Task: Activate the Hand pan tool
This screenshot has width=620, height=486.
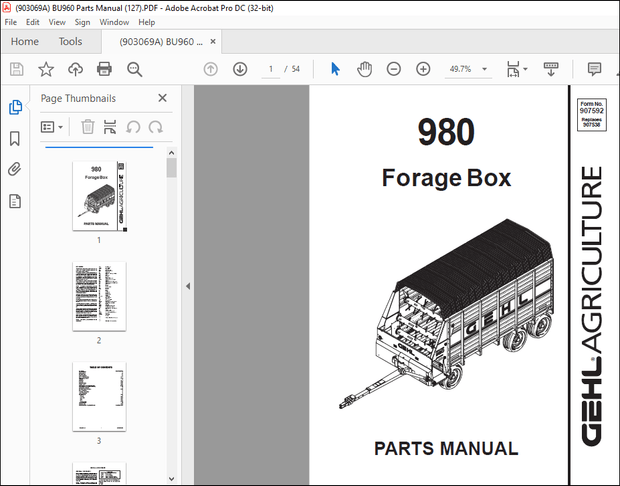Action: pos(364,69)
